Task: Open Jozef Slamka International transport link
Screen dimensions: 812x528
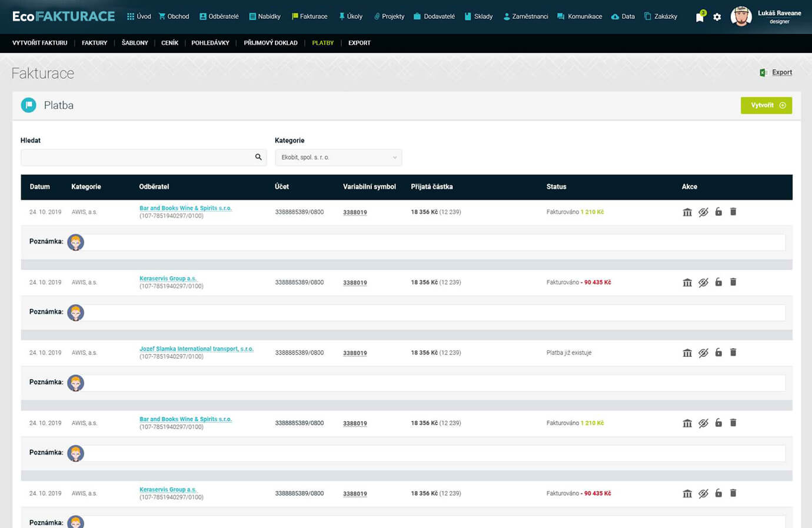Action: pyautogui.click(x=196, y=349)
